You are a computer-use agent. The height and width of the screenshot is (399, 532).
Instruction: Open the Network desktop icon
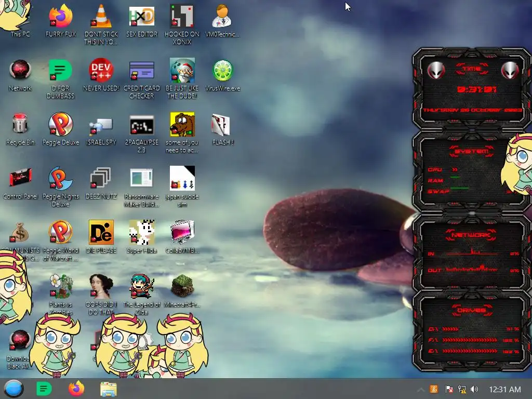20,75
